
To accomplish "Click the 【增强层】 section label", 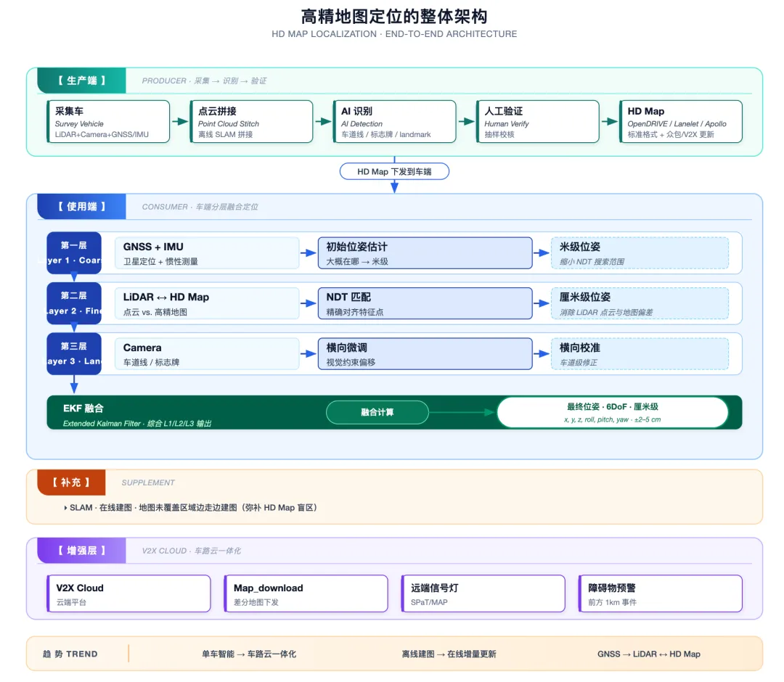I will pos(81,551).
